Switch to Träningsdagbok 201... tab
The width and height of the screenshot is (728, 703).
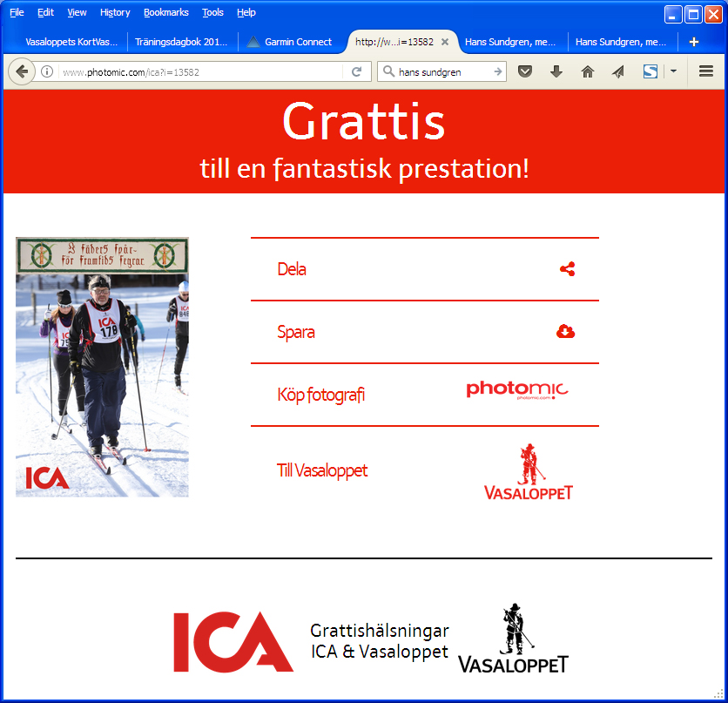tap(181, 42)
